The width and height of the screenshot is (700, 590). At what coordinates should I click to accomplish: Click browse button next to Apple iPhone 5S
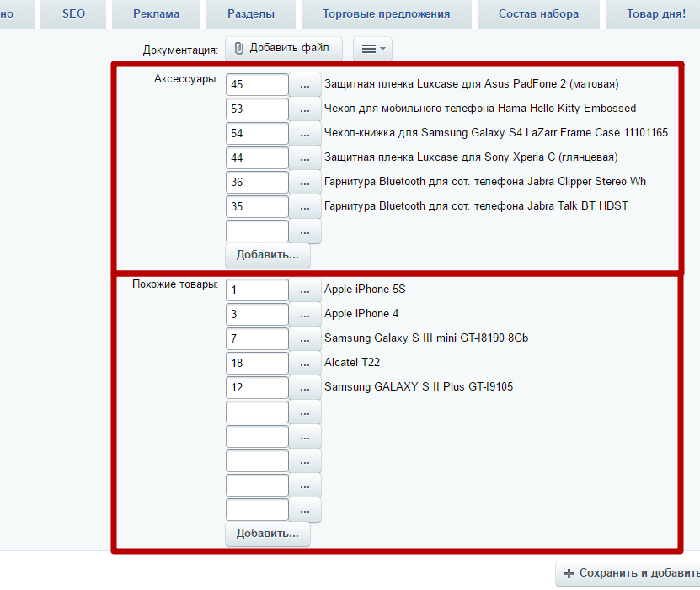[305, 290]
